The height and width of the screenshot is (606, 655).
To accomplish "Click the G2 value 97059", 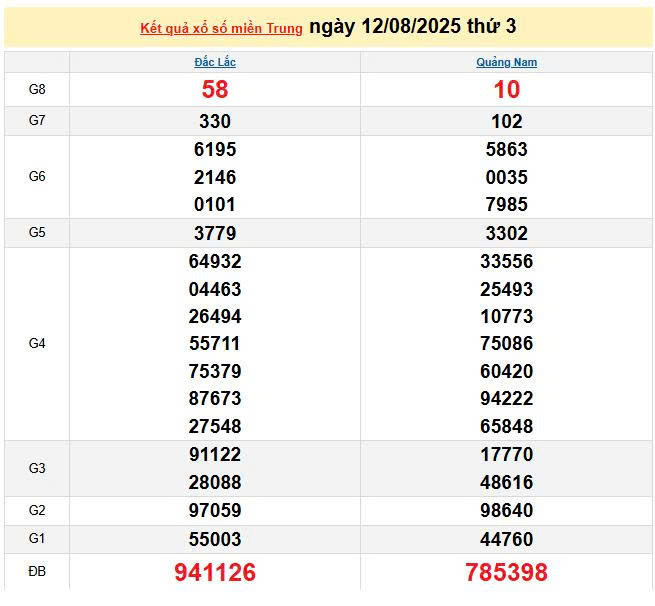I will [x=215, y=511].
